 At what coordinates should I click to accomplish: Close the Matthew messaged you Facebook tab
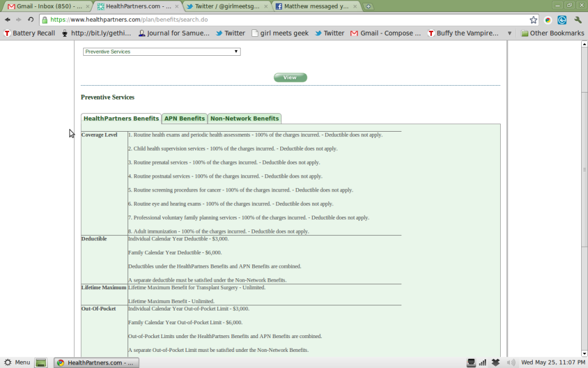click(x=355, y=6)
